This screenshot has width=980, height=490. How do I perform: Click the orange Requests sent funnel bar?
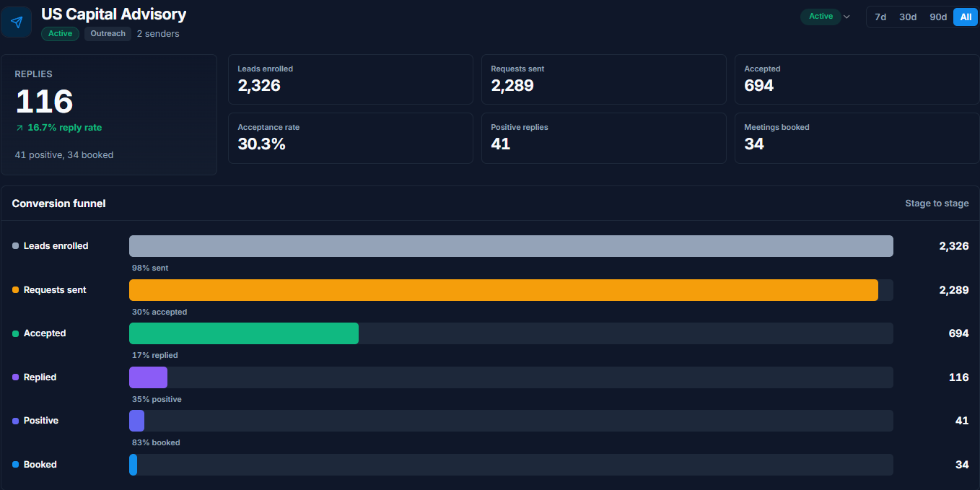tap(504, 290)
